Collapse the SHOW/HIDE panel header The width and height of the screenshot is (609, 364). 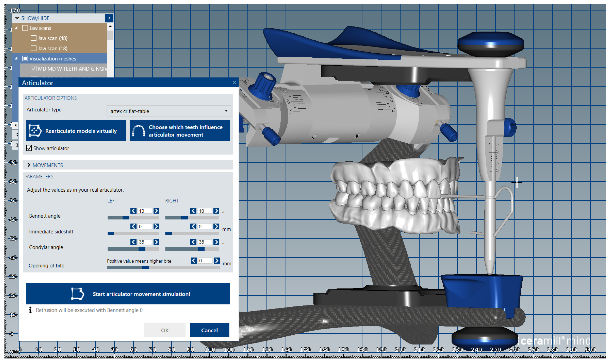point(35,18)
